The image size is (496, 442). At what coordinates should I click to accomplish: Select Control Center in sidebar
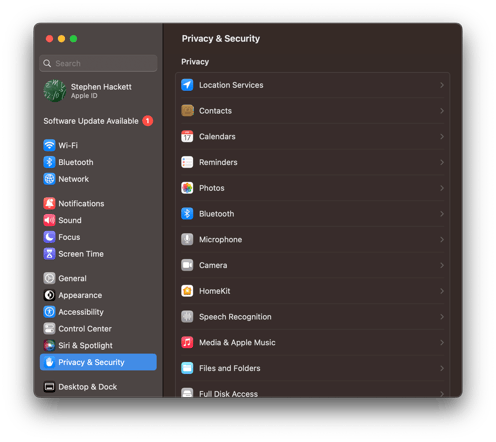coord(98,329)
